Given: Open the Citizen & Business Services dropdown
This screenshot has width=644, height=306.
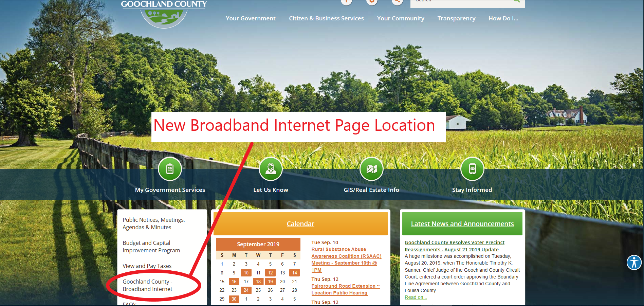Looking at the screenshot, I should (326, 18).
